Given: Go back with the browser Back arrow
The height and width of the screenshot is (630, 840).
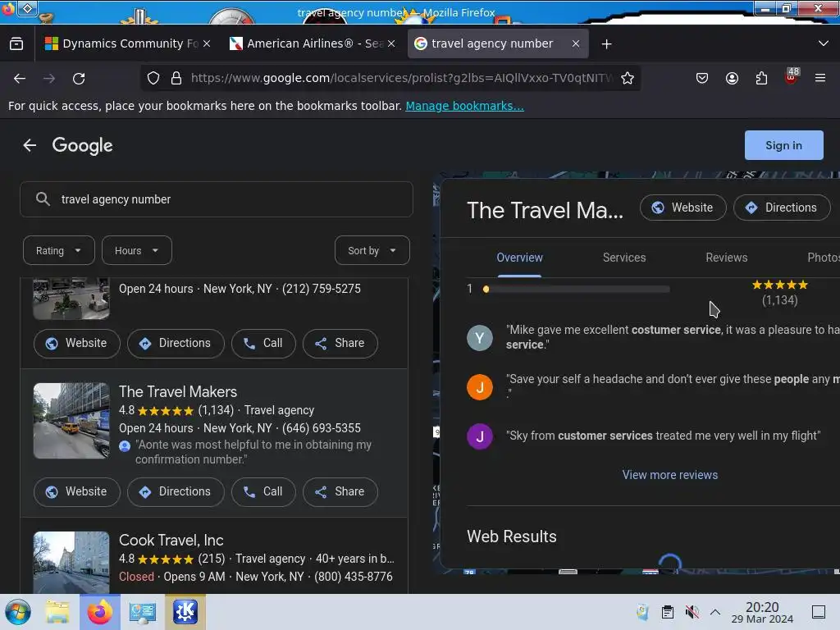Looking at the screenshot, I should coord(20,78).
